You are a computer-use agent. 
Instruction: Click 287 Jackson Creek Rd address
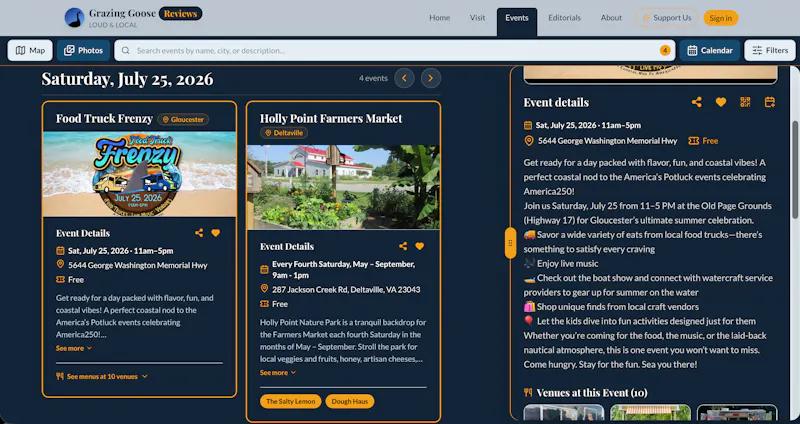coord(346,289)
